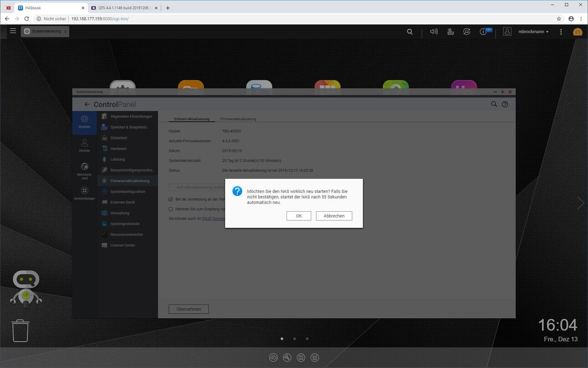Viewport: 588px width, 368px height.
Task: Click the user avatar icon
Action: click(x=507, y=32)
